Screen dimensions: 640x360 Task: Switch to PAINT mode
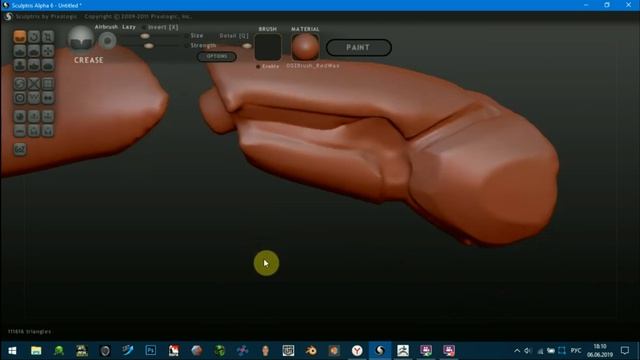pos(358,47)
